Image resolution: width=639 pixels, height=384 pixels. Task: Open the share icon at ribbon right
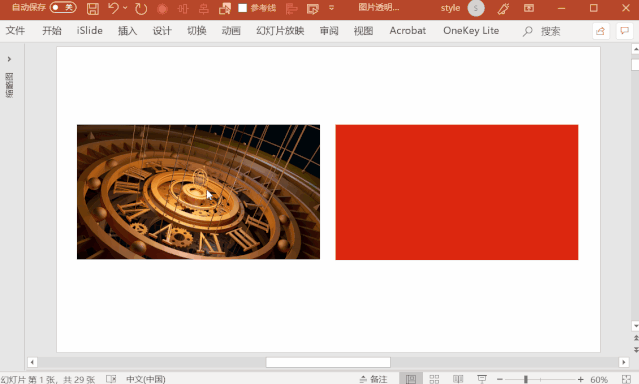(x=600, y=31)
